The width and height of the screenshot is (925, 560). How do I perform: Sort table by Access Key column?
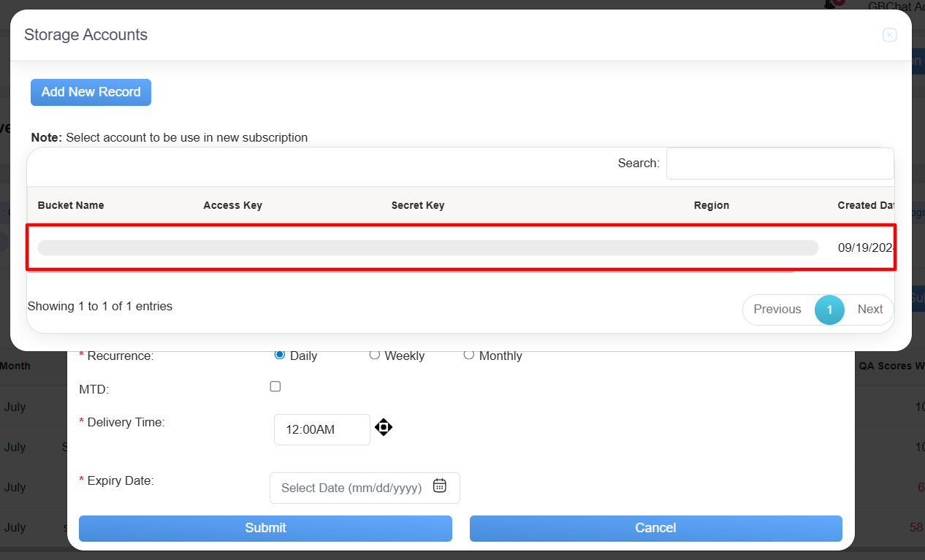coord(232,205)
